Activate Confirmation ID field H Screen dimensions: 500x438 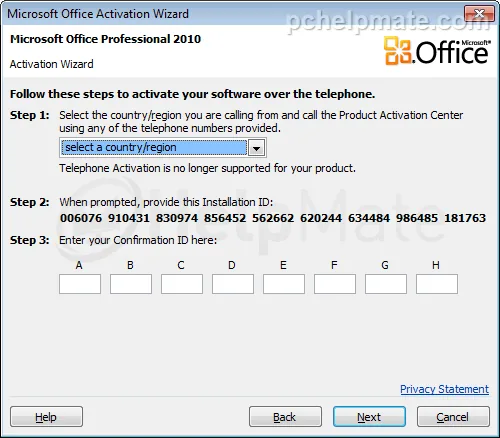tap(437, 284)
